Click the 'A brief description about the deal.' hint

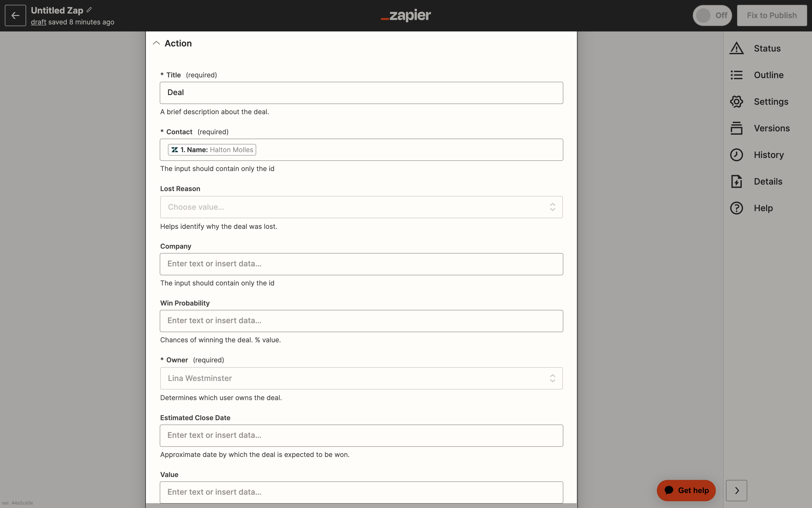point(214,112)
